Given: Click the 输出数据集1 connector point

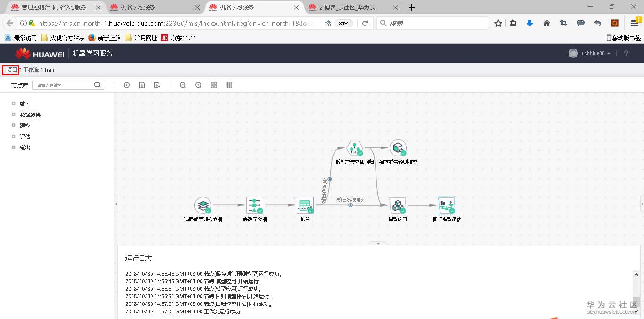Looking at the screenshot, I should [x=330, y=179].
